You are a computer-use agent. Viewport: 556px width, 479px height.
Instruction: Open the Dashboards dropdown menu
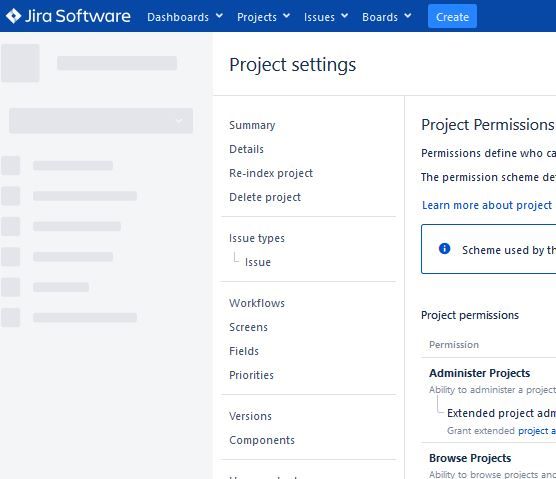[185, 17]
